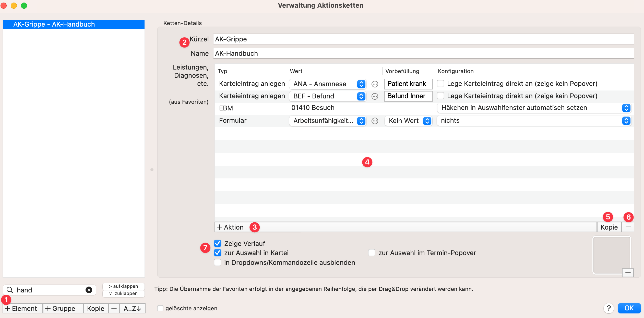Viewport: 644px width, 318px height.
Task: Open Kein Wert prefill dropdown
Action: (408, 121)
